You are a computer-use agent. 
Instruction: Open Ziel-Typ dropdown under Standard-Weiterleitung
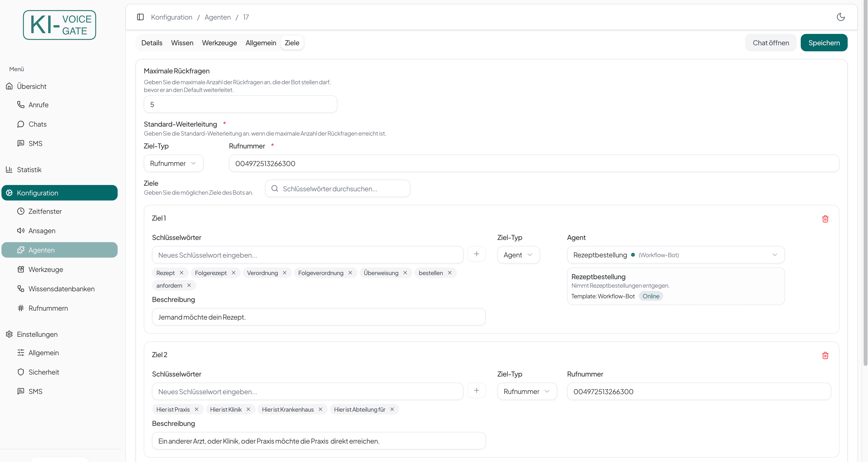tap(173, 163)
